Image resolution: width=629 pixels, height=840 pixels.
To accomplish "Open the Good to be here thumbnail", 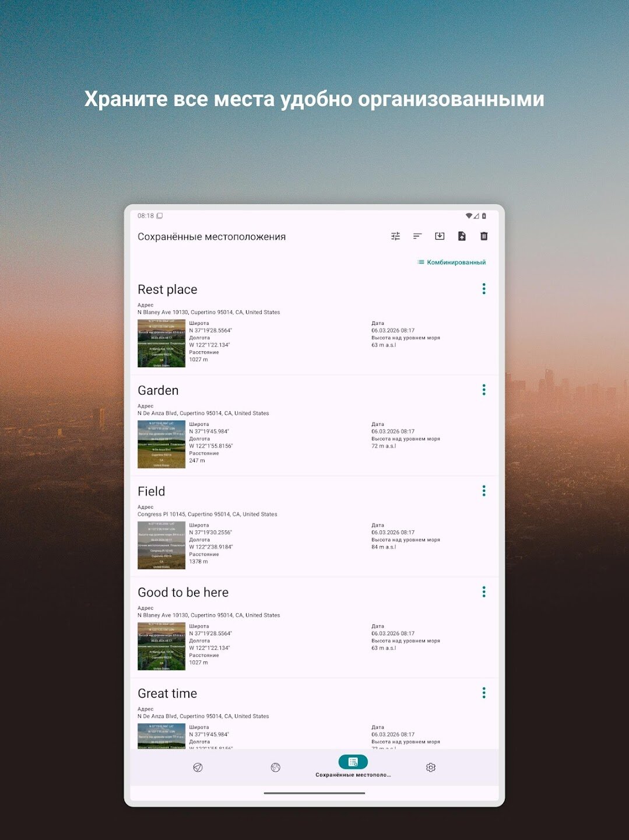I will pos(161,646).
